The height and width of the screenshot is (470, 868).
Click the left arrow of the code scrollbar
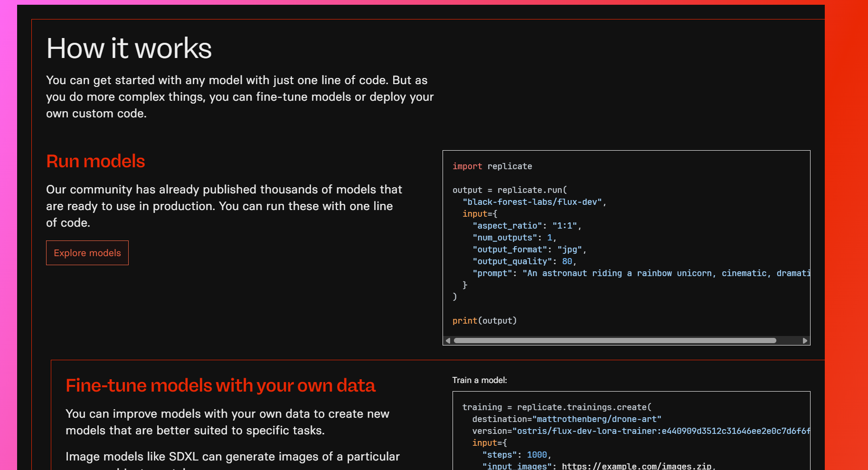point(448,341)
